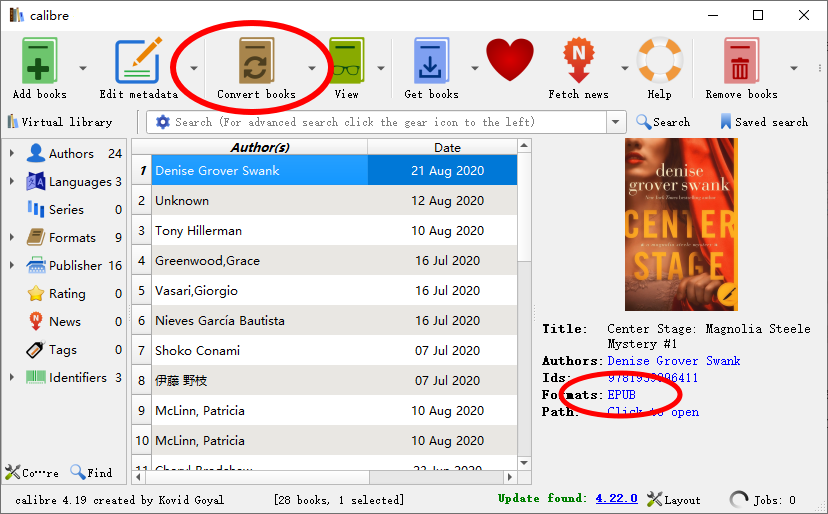Screen dimensions: 828x514
Task: Open update version 4.22.0 link
Action: click(616, 498)
